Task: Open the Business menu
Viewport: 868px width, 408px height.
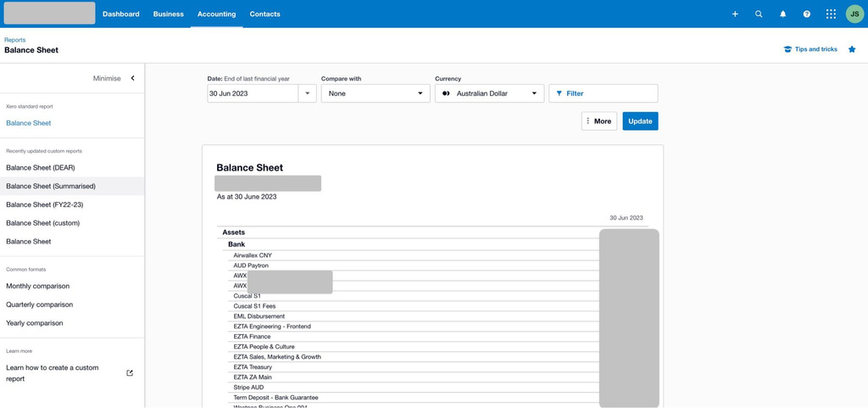Action: [x=169, y=14]
